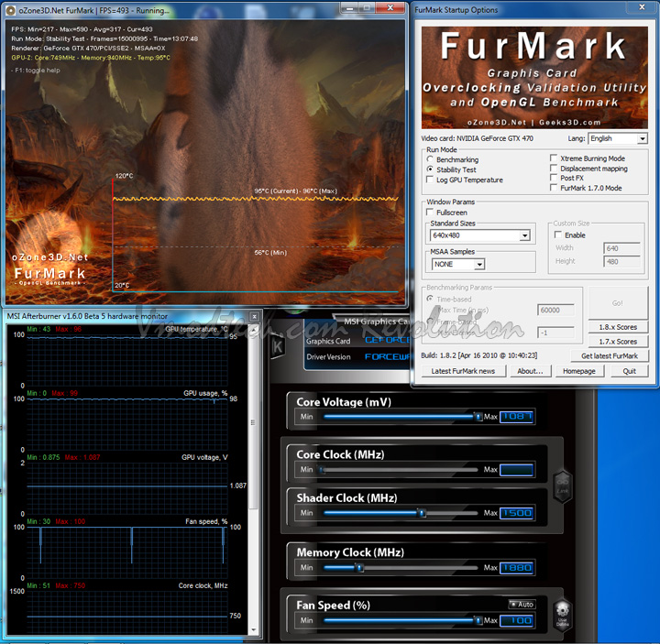Click 'F1: toggle help' overlay text
Screen dimensions: 660x644
36,71
